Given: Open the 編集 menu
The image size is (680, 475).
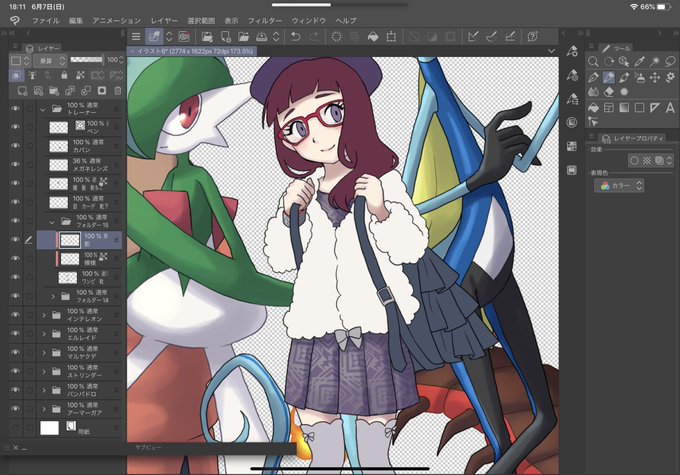Looking at the screenshot, I should 76,20.
